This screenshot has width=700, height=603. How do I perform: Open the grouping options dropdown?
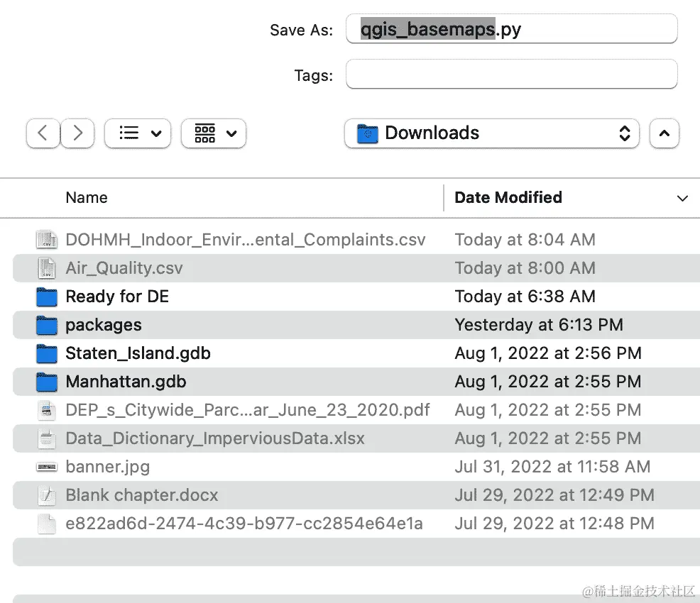click(214, 133)
